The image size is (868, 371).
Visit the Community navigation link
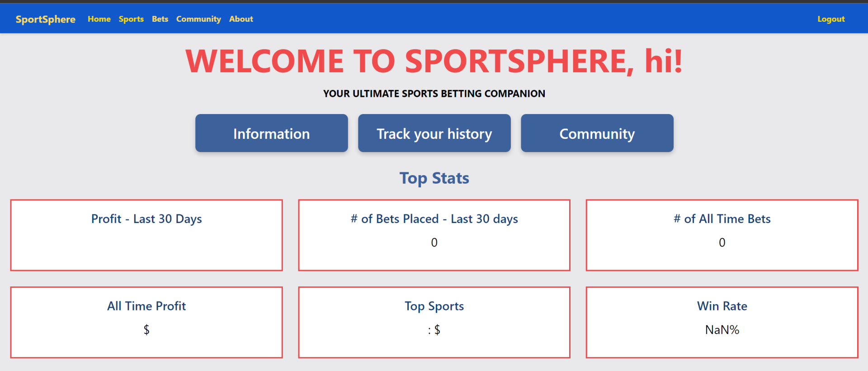point(198,19)
